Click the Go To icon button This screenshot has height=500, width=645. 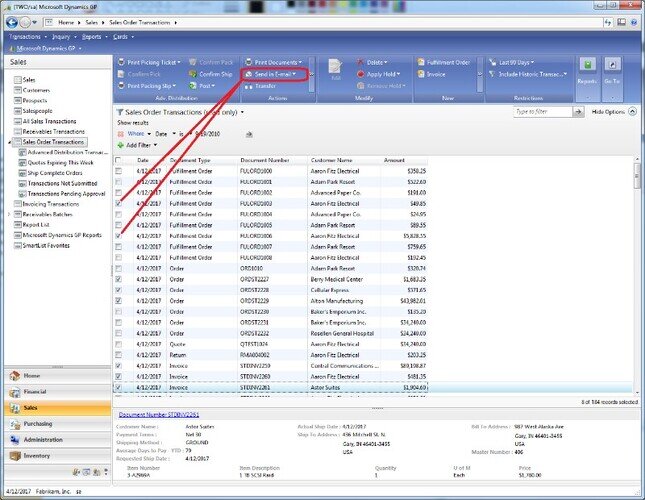[613, 65]
